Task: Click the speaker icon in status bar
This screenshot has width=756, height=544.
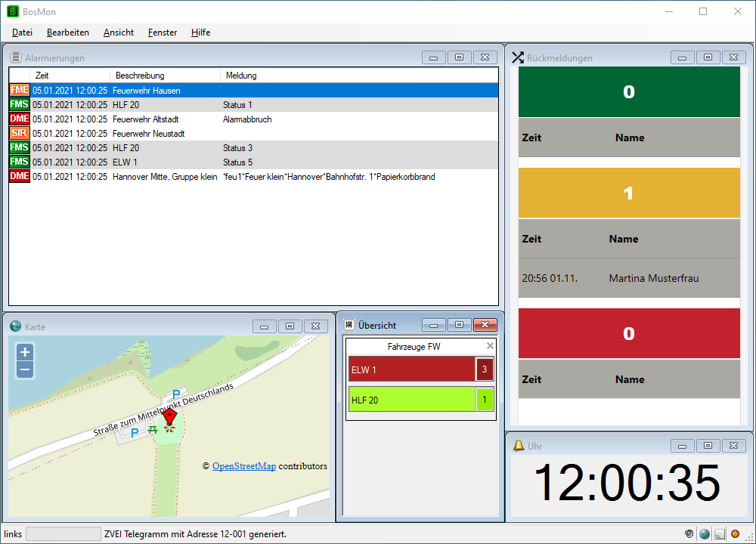Action: [x=689, y=534]
